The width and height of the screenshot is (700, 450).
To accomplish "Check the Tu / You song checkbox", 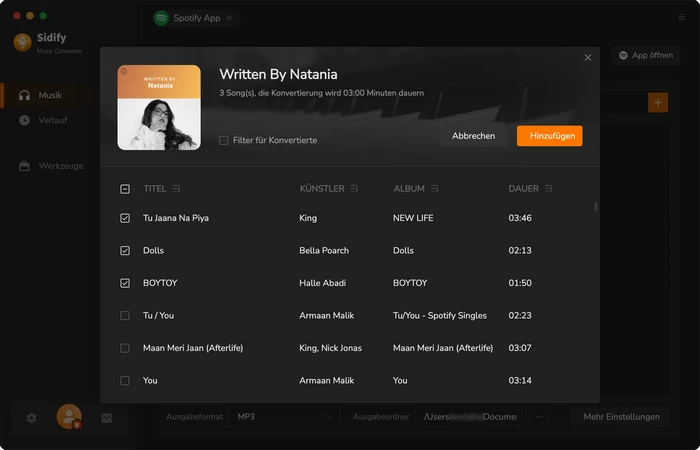I will (125, 316).
